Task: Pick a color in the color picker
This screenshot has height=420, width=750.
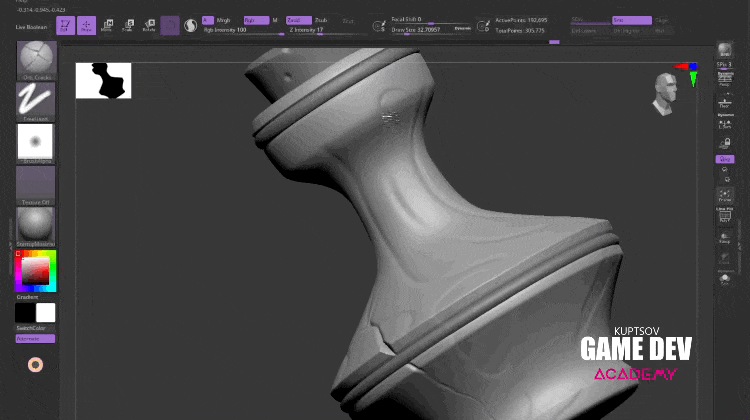Action: coord(35,271)
